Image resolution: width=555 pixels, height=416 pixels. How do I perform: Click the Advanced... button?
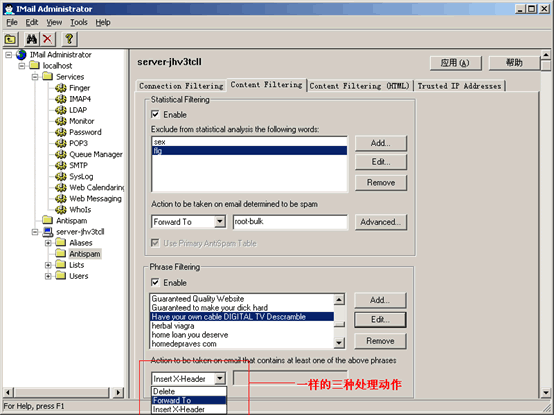(x=381, y=222)
